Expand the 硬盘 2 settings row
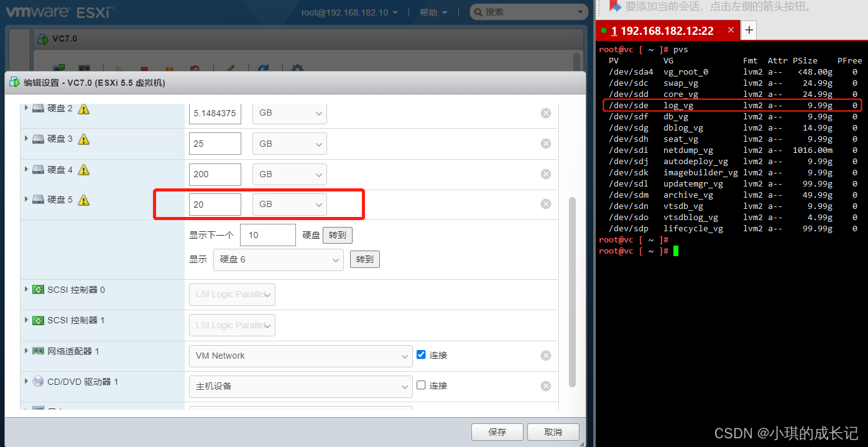Viewport: 868px width, 447px height. 27,108
